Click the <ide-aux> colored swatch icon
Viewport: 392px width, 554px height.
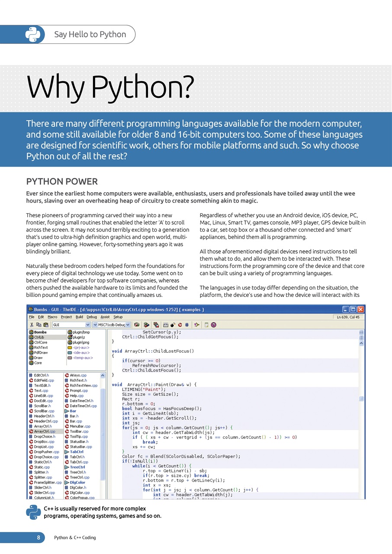[x=71, y=353]
